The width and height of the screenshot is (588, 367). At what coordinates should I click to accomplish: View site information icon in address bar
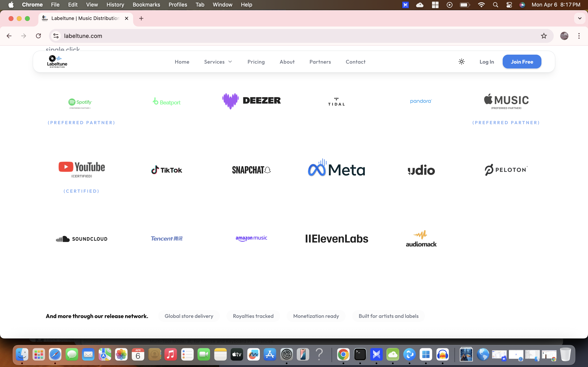point(56,36)
